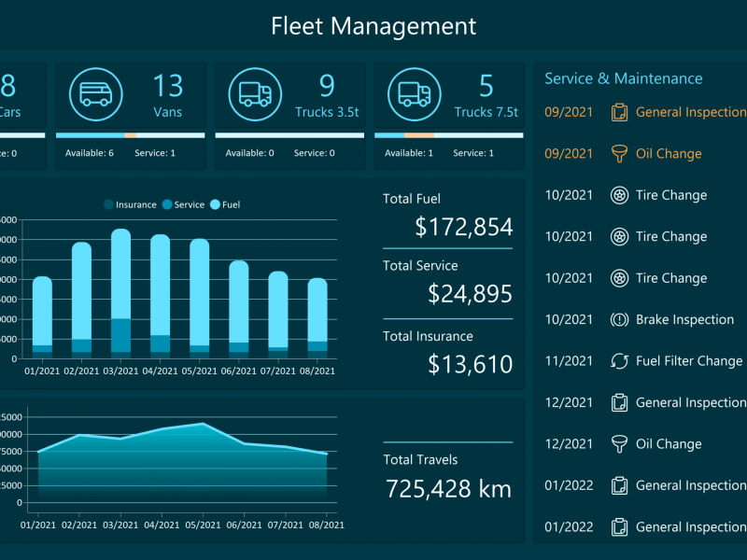Open the Service & Maintenance panel heading
Screen dimensions: 747x560
pyautogui.click(x=623, y=79)
